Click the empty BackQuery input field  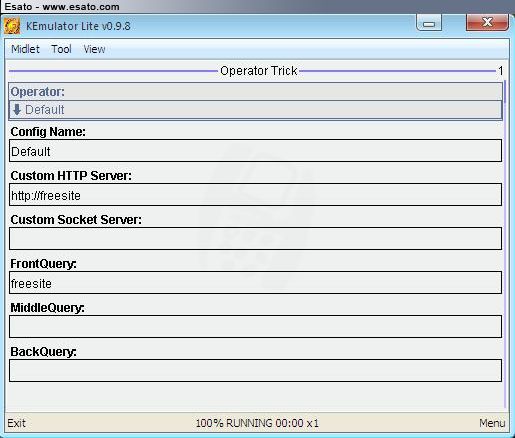tap(255, 371)
